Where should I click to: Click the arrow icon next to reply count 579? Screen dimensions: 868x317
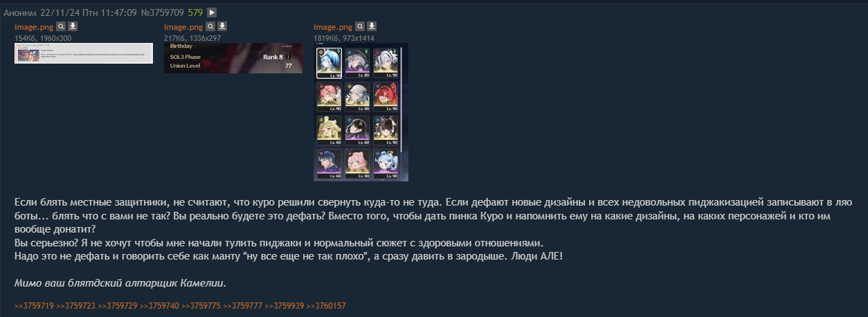pos(212,12)
